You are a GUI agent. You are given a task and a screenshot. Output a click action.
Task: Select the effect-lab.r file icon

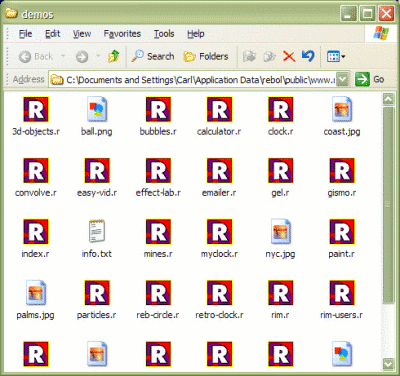coord(158,170)
